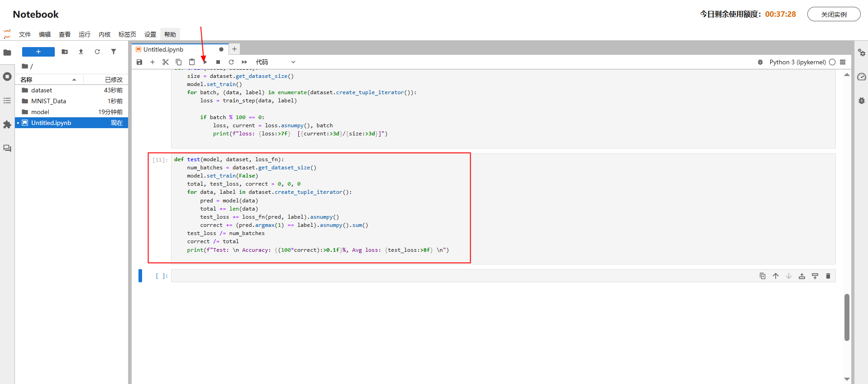The width and height of the screenshot is (868, 384).
Task: Select the MNIST_Data folder
Action: (72, 101)
